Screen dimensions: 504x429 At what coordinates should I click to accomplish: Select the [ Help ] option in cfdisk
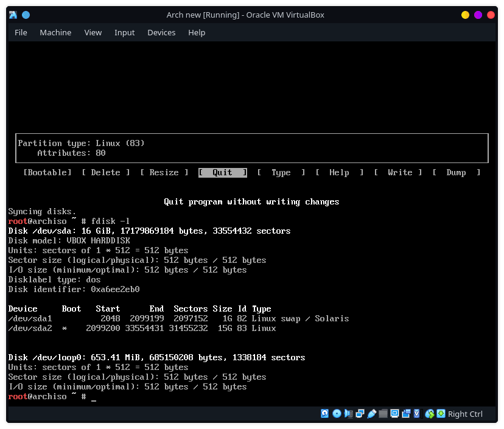pyautogui.click(x=339, y=173)
